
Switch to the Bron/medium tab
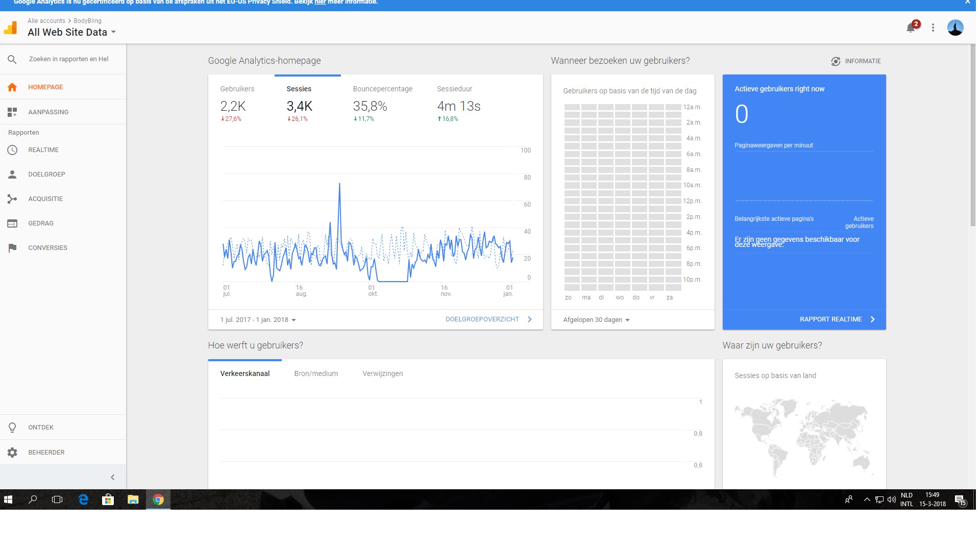coord(316,373)
